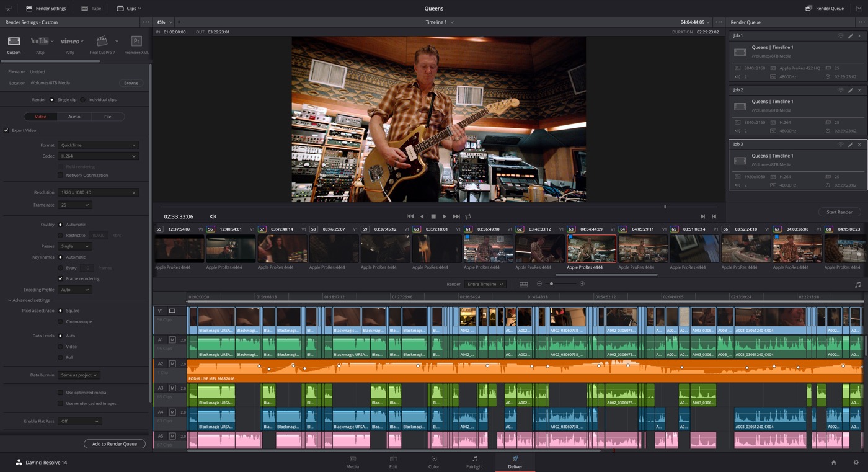Select the YouTube render preset icon

(x=40, y=42)
